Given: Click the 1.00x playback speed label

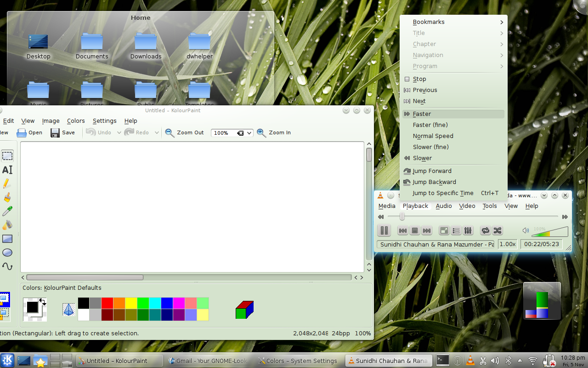Looking at the screenshot, I should pos(508,244).
